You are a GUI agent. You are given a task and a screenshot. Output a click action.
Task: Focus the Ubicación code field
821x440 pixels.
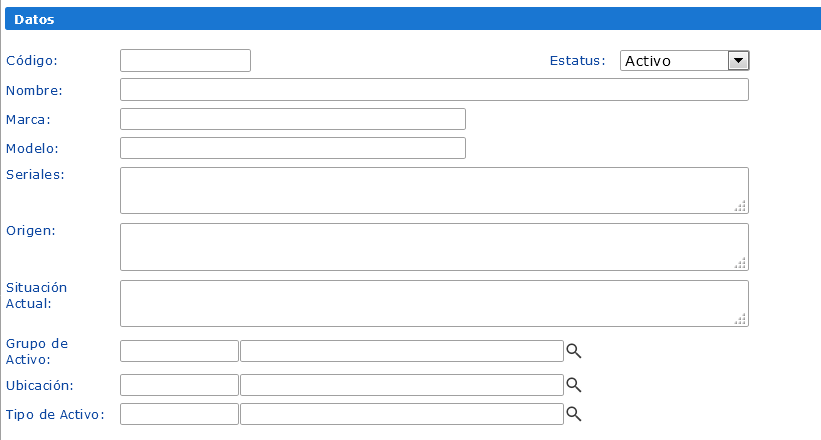pyautogui.click(x=179, y=385)
